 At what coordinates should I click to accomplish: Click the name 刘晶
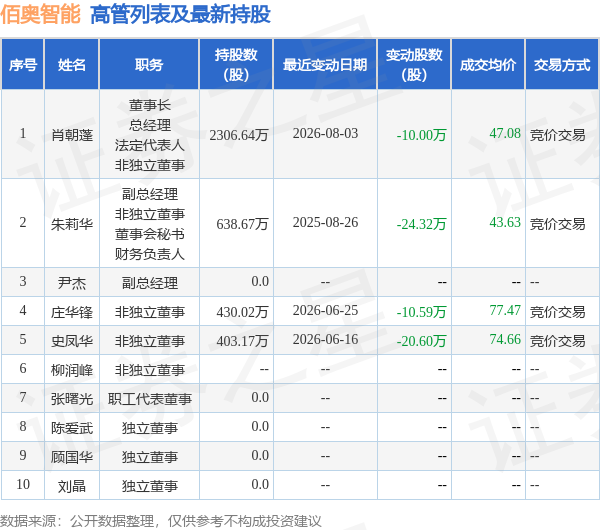[x=72, y=486]
